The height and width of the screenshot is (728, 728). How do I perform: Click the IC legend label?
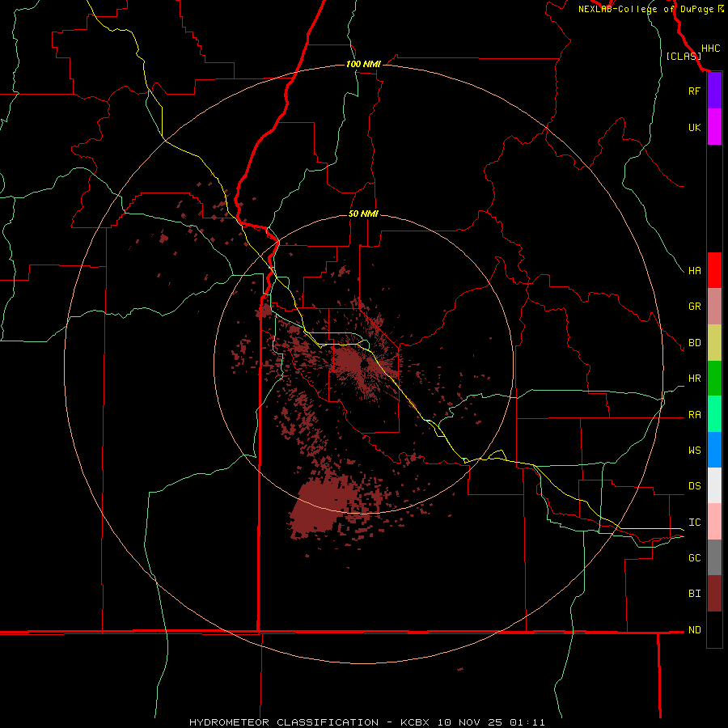694,523
